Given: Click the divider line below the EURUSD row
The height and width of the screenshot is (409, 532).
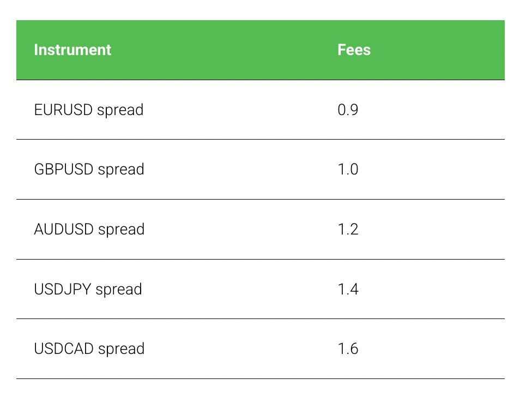Looking at the screenshot, I should [261, 140].
